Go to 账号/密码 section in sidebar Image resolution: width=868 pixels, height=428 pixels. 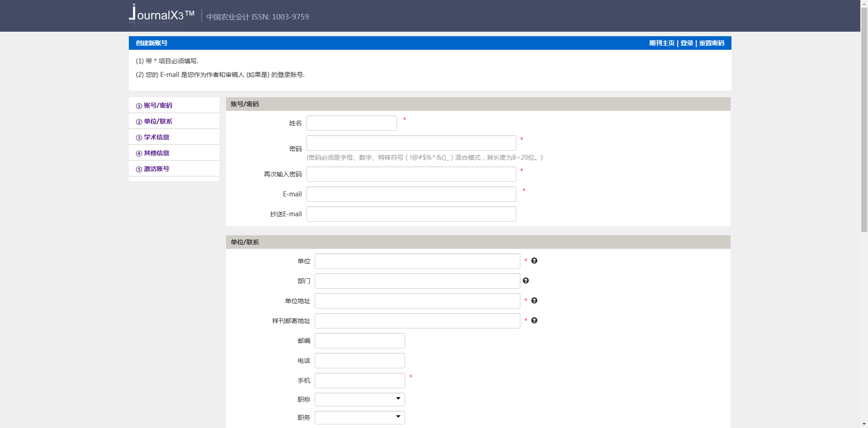tap(158, 105)
